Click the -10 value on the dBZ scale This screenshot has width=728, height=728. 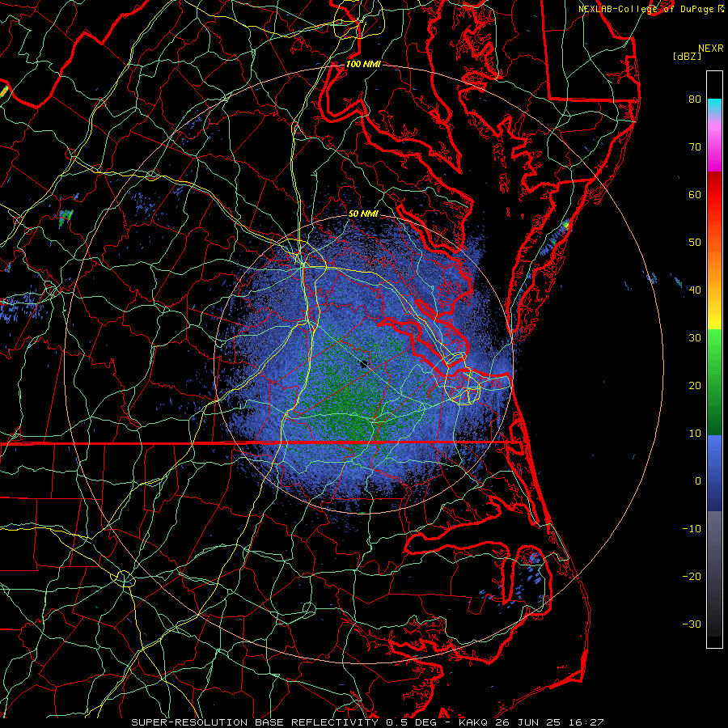(692, 529)
